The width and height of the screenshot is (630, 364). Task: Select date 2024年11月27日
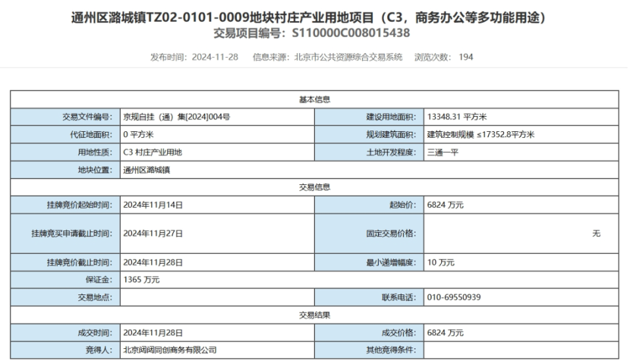click(x=153, y=233)
